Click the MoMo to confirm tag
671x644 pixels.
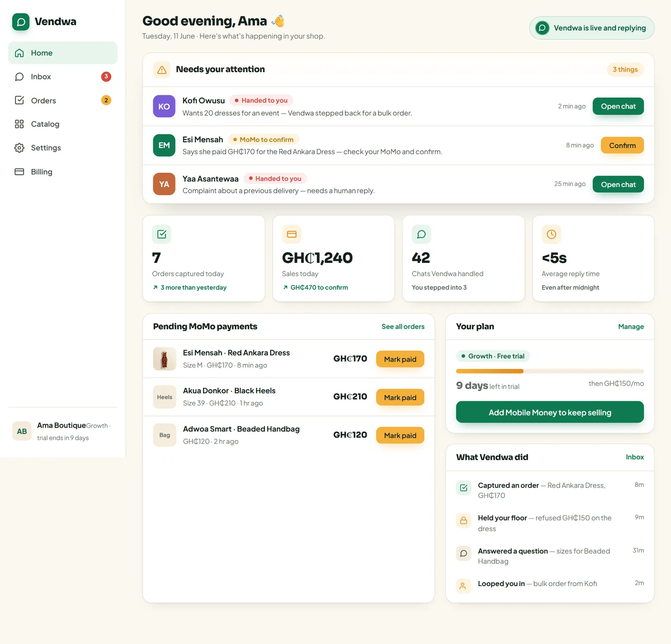(263, 140)
